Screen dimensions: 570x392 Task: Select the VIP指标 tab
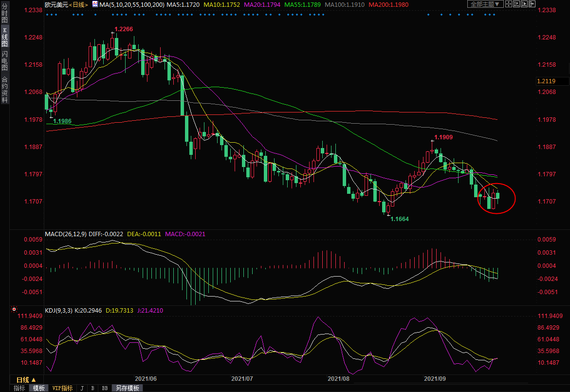click(62, 388)
